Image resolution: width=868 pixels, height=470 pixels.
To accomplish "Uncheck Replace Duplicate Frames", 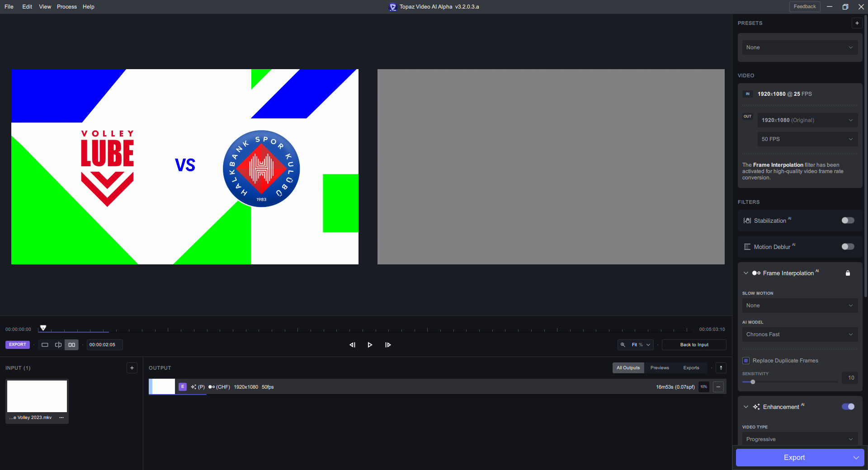I will click(746, 361).
